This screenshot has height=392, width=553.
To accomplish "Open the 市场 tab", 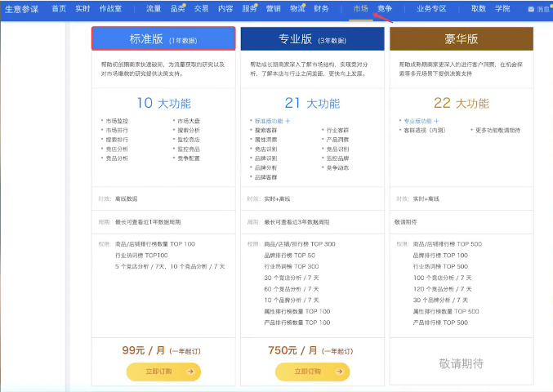I will coord(360,8).
